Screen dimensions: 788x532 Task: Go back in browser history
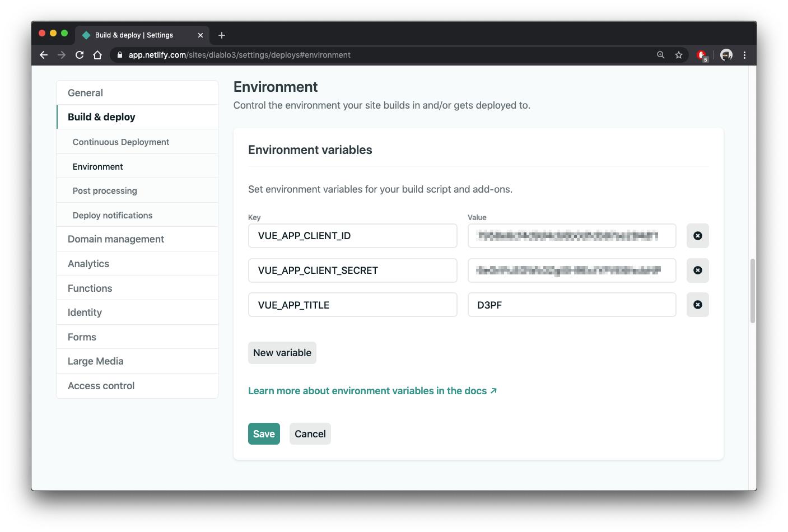pyautogui.click(x=44, y=55)
